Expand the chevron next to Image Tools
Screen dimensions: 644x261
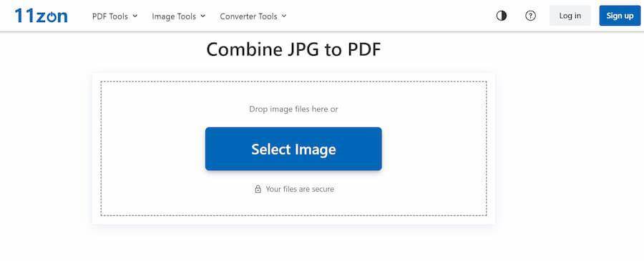tap(203, 16)
